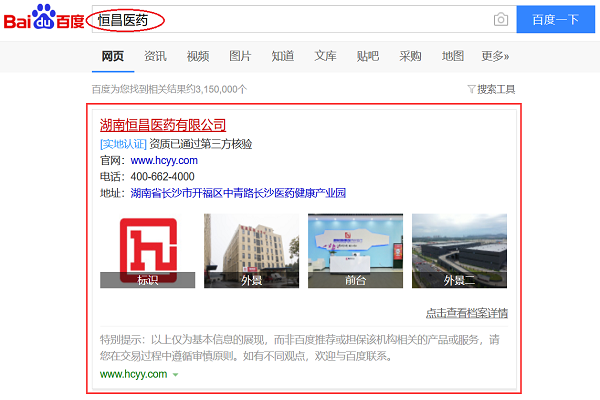Open the 点击查看档案详情 link

click(x=467, y=313)
